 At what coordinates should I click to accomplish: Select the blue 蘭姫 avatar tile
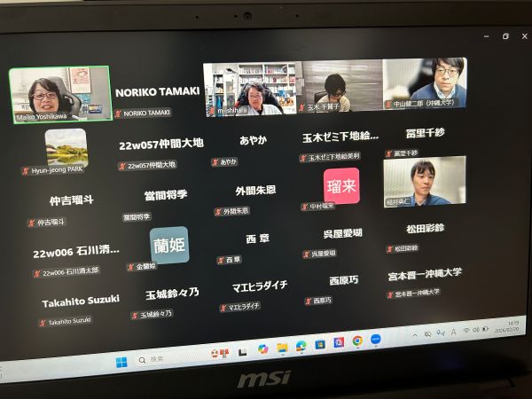169,245
